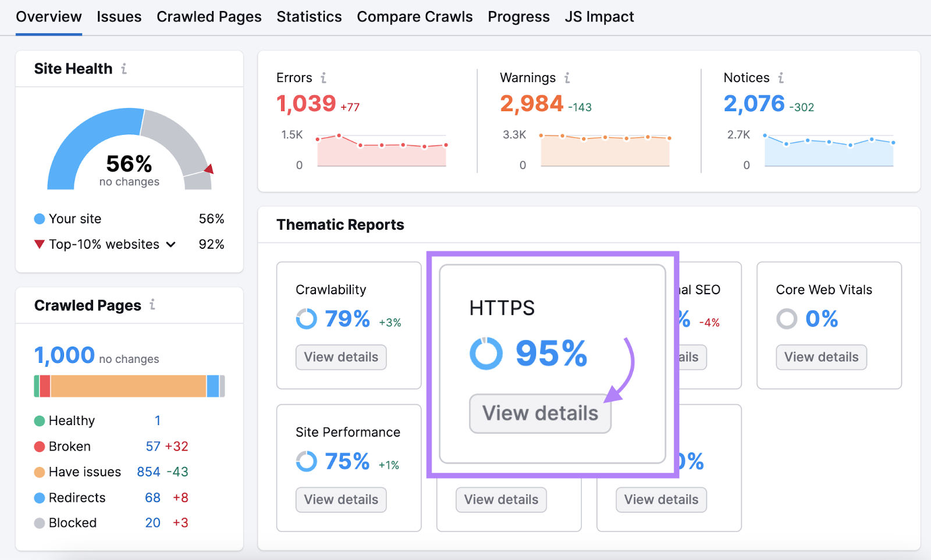The width and height of the screenshot is (931, 560).
Task: Click the Crawled Pages stacked status bar
Action: click(x=129, y=385)
